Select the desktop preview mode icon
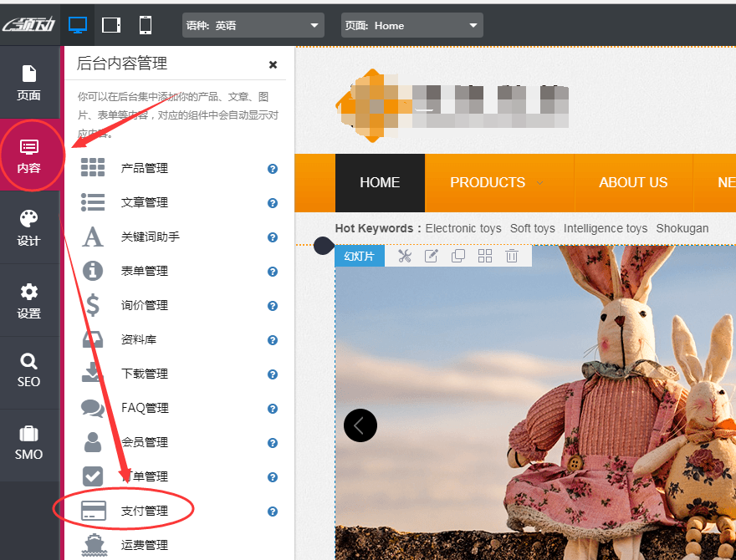This screenshot has height=560, width=736. click(x=78, y=24)
